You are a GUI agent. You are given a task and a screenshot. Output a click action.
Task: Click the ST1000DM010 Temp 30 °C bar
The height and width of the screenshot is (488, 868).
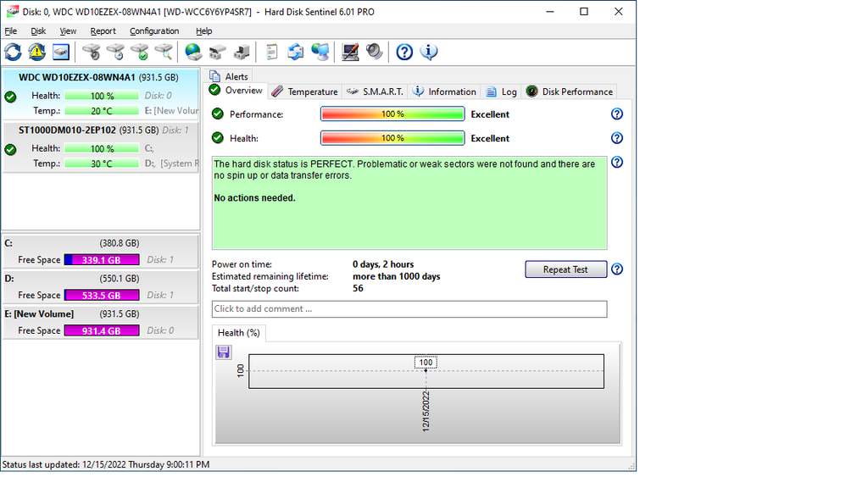coord(102,164)
